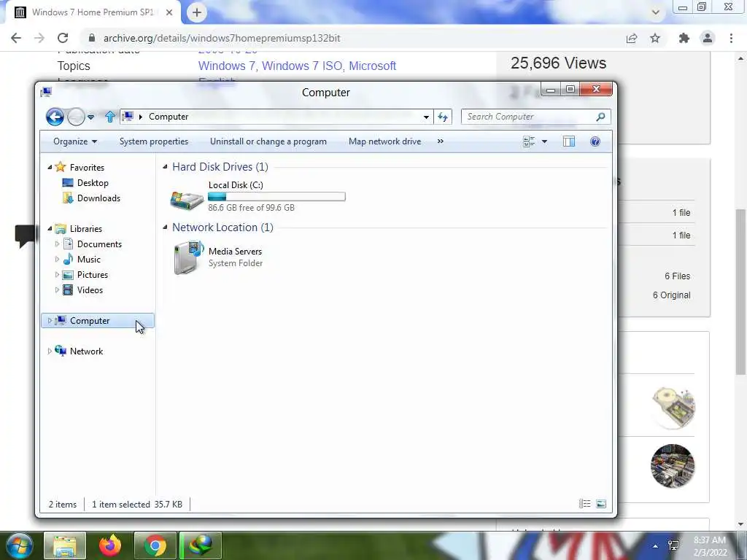This screenshot has height=560, width=747.
Task: Collapse Hard Disk Drives group
Action: click(165, 167)
